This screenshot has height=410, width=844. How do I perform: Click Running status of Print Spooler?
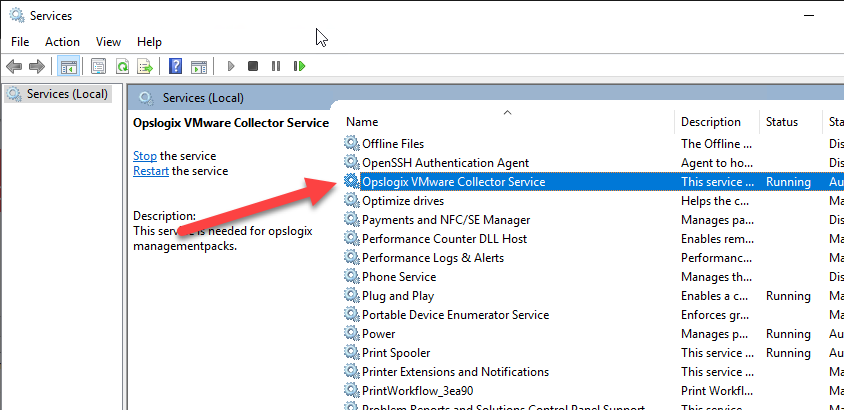click(x=788, y=353)
